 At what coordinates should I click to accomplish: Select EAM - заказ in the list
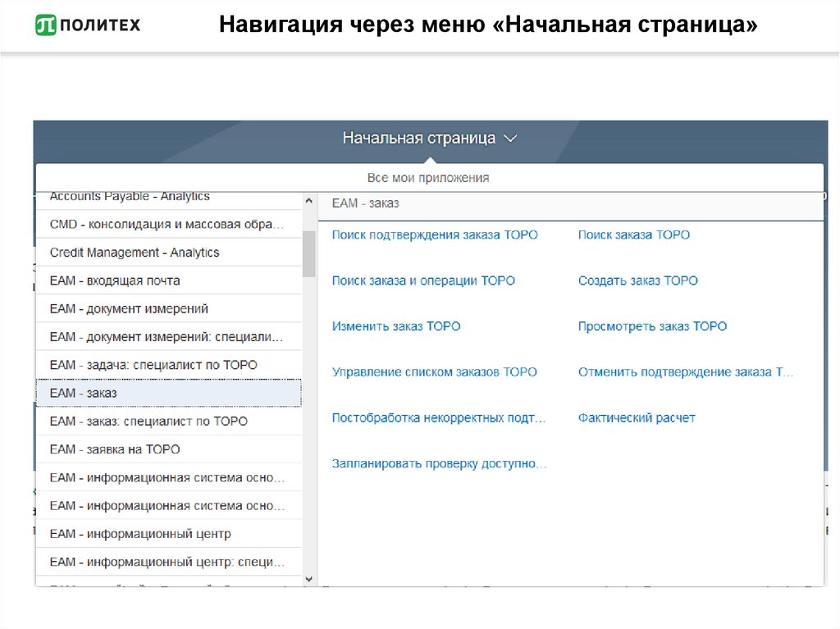[x=84, y=394]
